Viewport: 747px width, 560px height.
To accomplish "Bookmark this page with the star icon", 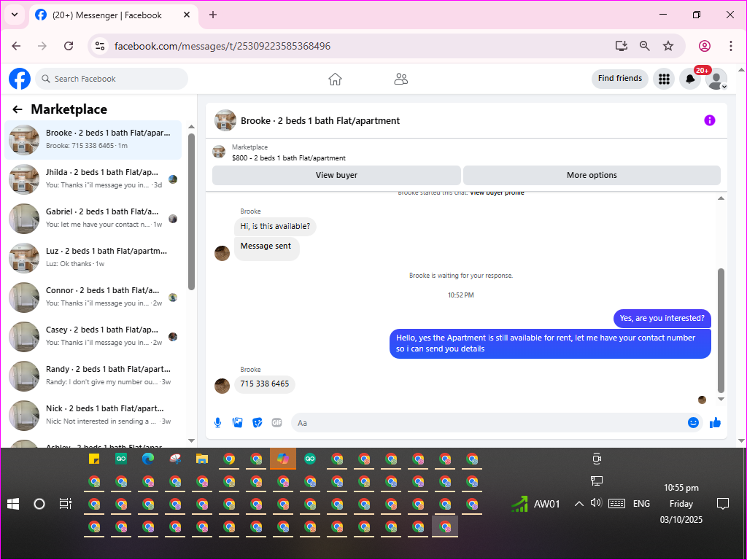I will 668,46.
